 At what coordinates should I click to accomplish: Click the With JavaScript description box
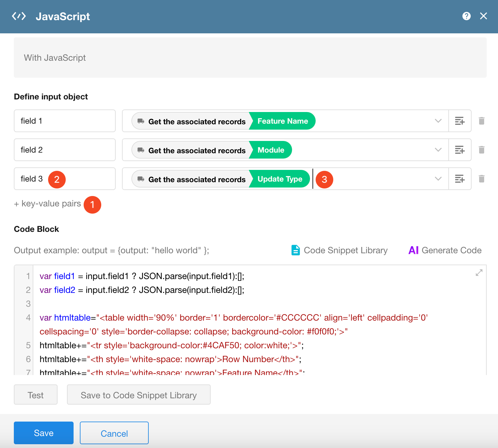tap(250, 58)
